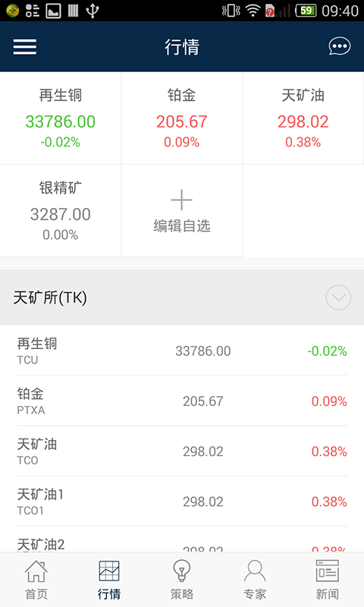Tap the battery indicator in status bar

(306, 11)
